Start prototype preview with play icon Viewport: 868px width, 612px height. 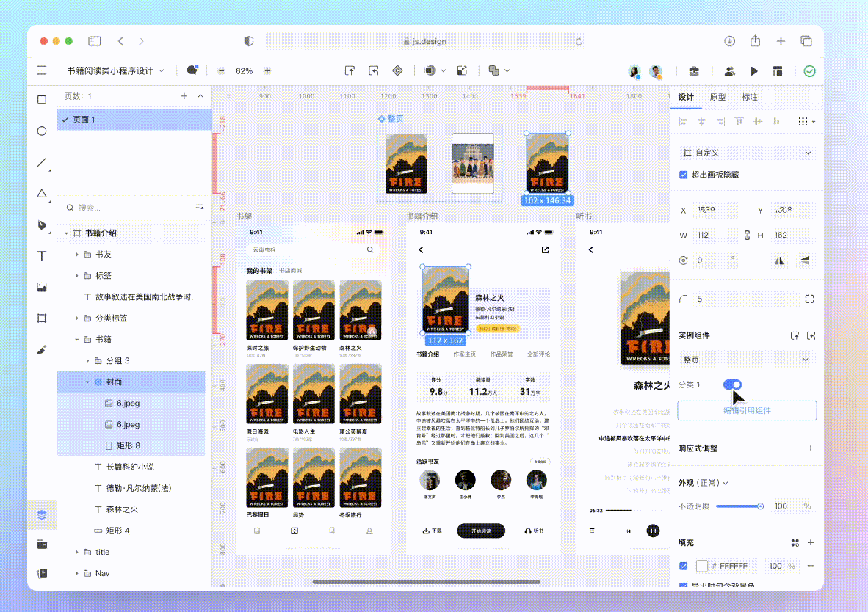(753, 71)
